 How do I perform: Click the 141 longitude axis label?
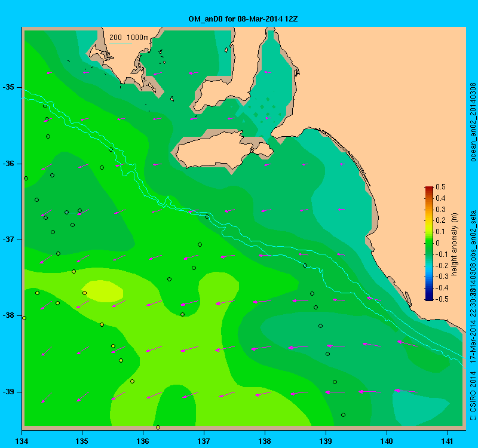[448, 441]
